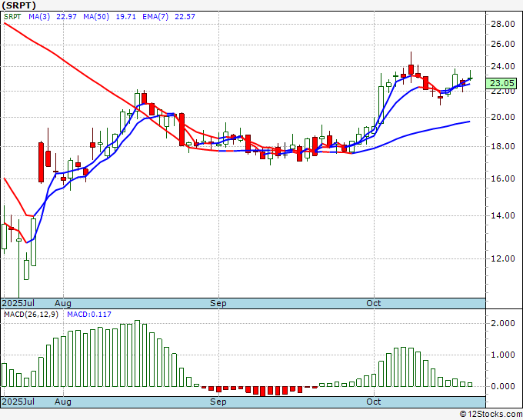Click the 2025Jul label under MACD panel

coord(18,402)
